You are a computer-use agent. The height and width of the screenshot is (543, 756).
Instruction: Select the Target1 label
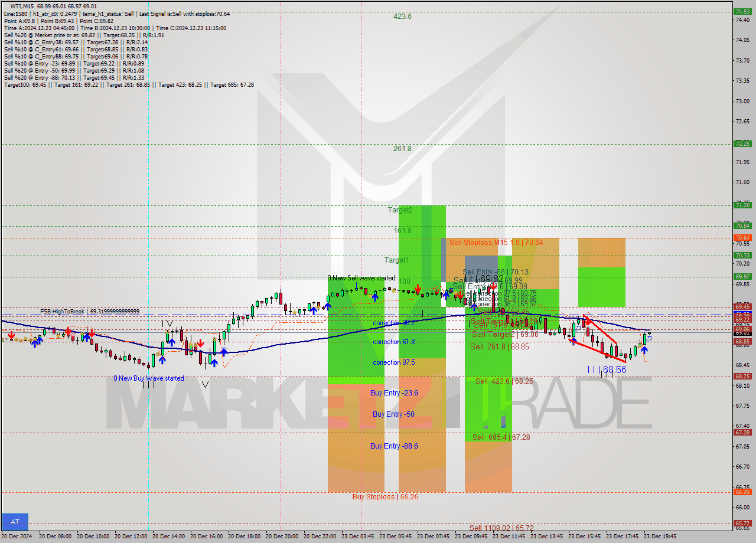[x=396, y=260]
